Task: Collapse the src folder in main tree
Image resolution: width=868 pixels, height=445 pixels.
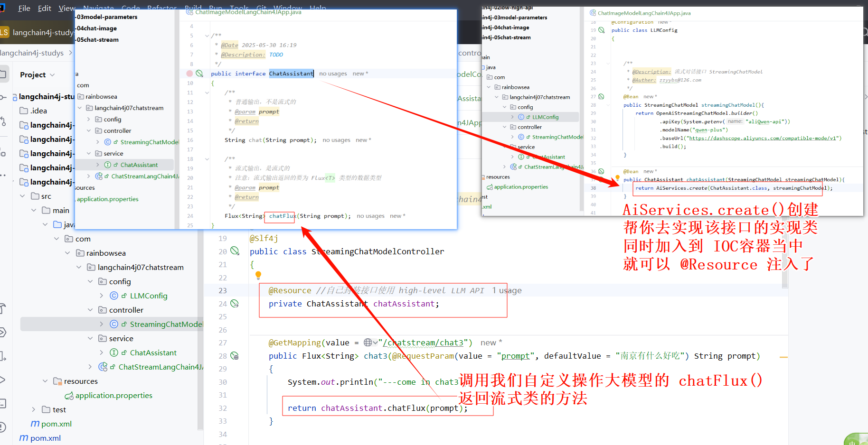Action: [x=22, y=196]
